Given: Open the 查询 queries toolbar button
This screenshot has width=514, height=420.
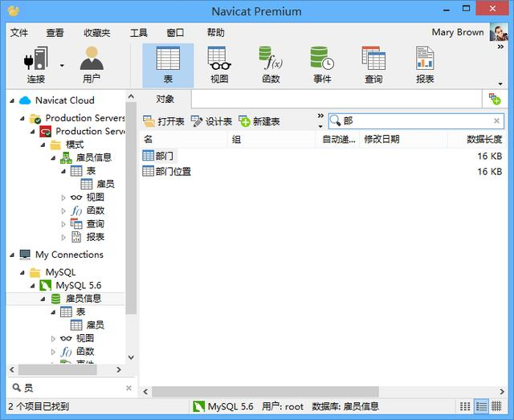Looking at the screenshot, I should click(x=373, y=65).
